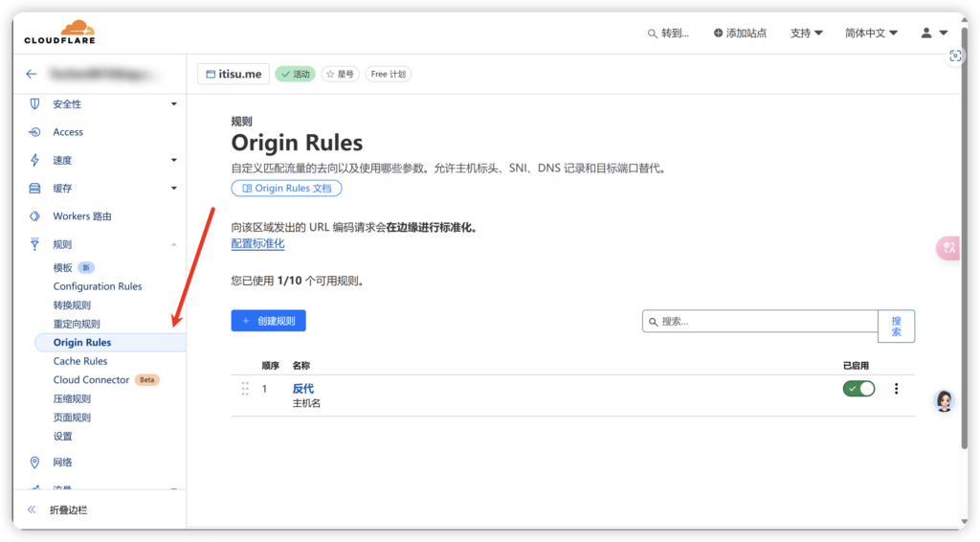Click the Workers 路由 diamond icon
Viewport: 980px width, 542px height.
(x=34, y=216)
